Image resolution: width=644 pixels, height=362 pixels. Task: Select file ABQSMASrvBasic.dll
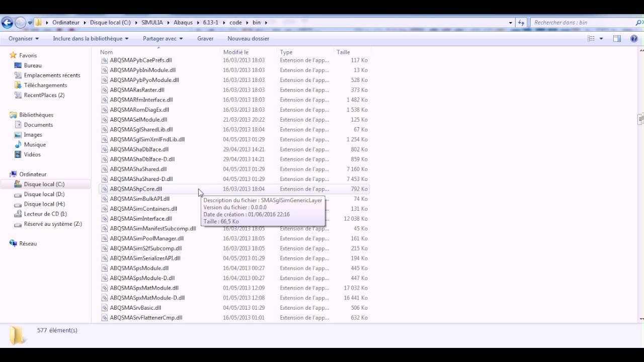135,308
